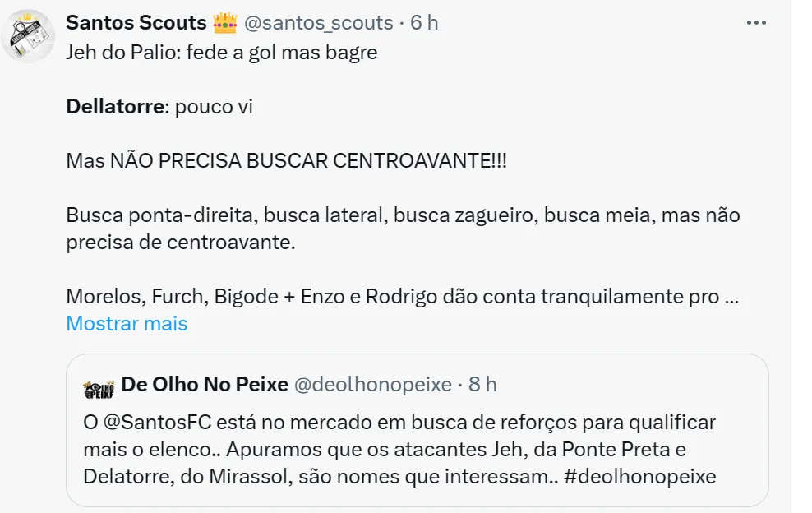Click the small De Olho No Peixe avatar

point(98,386)
